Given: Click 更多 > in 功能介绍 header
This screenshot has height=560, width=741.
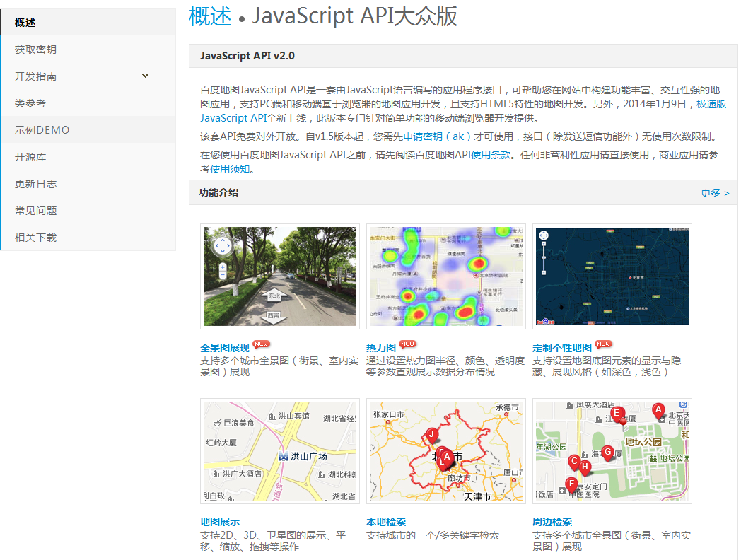Looking at the screenshot, I should click(715, 193).
